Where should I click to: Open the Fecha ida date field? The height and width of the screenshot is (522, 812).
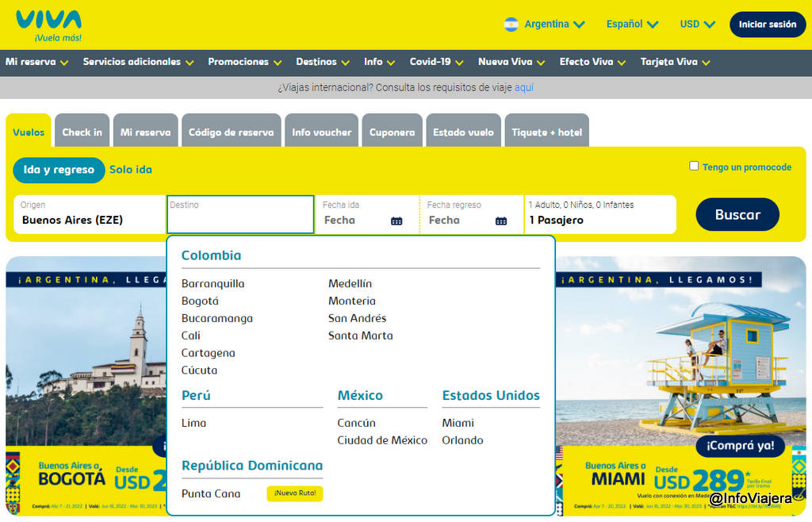coord(367,214)
